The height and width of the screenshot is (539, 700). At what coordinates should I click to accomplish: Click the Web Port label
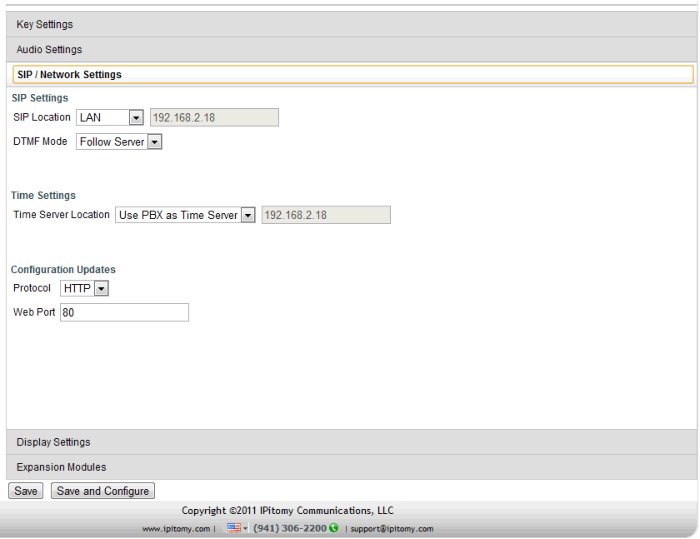pyautogui.click(x=34, y=312)
